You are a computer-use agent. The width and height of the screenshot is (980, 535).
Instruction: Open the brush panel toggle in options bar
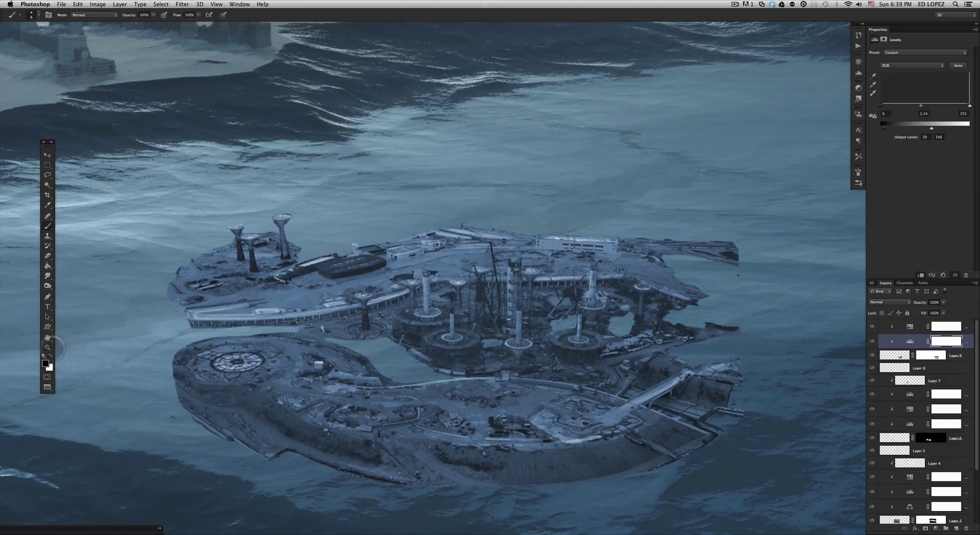coord(48,15)
